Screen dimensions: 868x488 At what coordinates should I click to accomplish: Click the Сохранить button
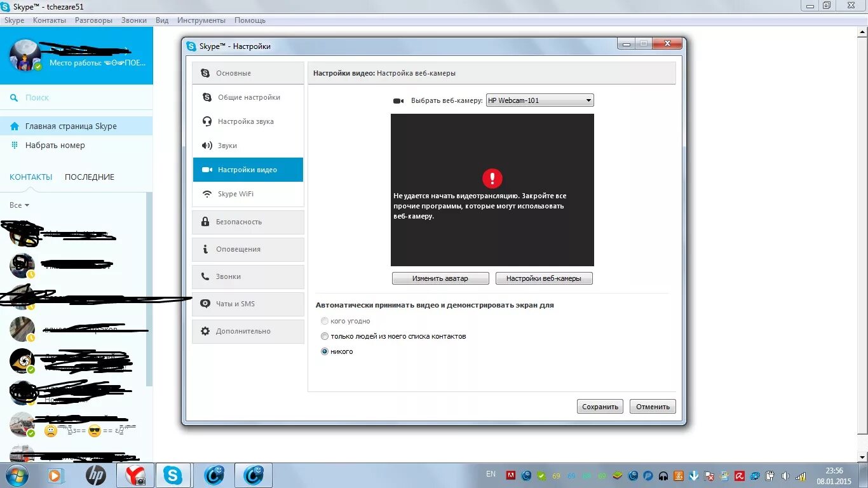600,407
